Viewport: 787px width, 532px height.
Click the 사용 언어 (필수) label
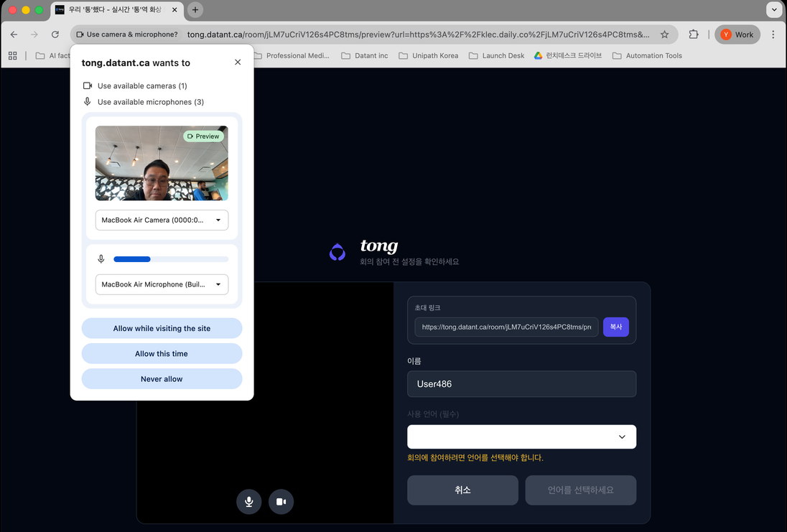tap(433, 414)
